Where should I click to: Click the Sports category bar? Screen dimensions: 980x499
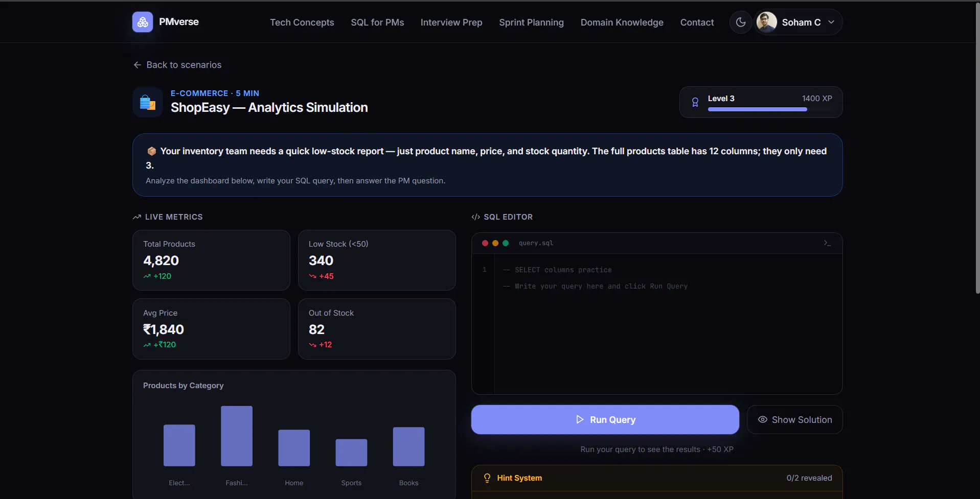click(351, 453)
